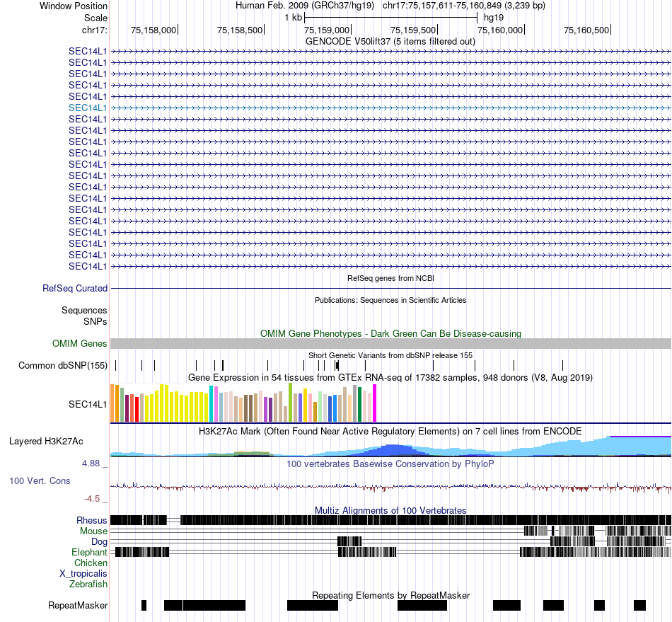Click the gray OMIM Genes bar
Screen dimensions: 672x622
point(390,343)
